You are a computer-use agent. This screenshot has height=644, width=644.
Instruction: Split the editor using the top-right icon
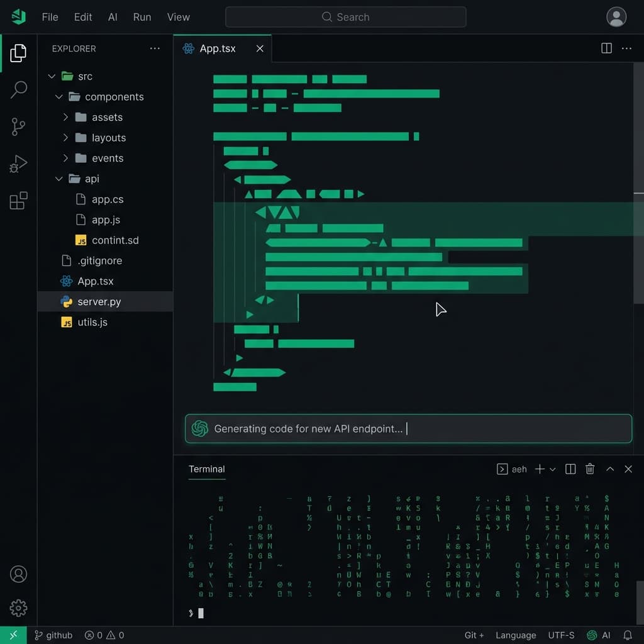pos(606,48)
